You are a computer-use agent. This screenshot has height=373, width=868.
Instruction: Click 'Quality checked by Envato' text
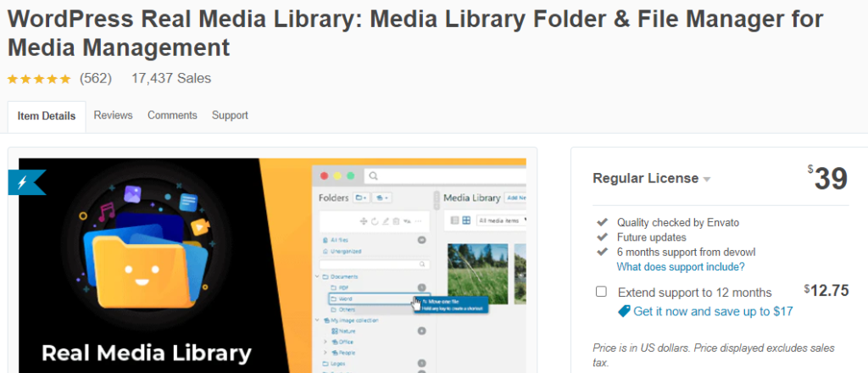pos(678,222)
